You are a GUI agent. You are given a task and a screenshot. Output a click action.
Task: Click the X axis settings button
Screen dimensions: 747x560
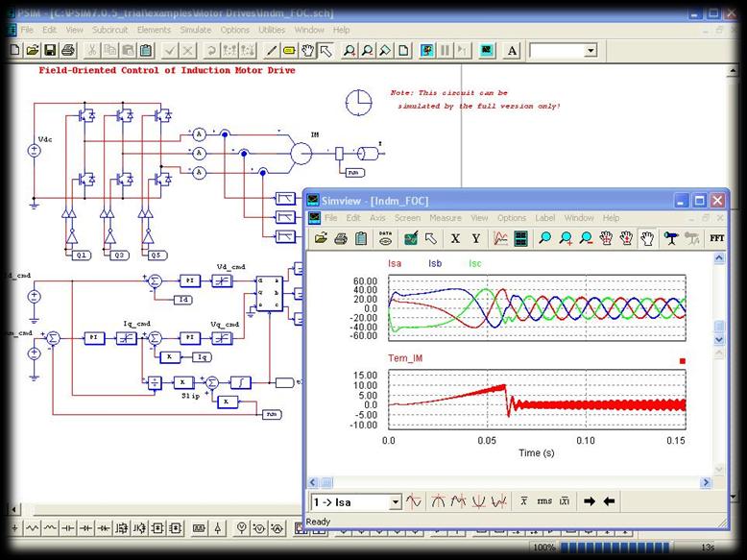click(455, 238)
